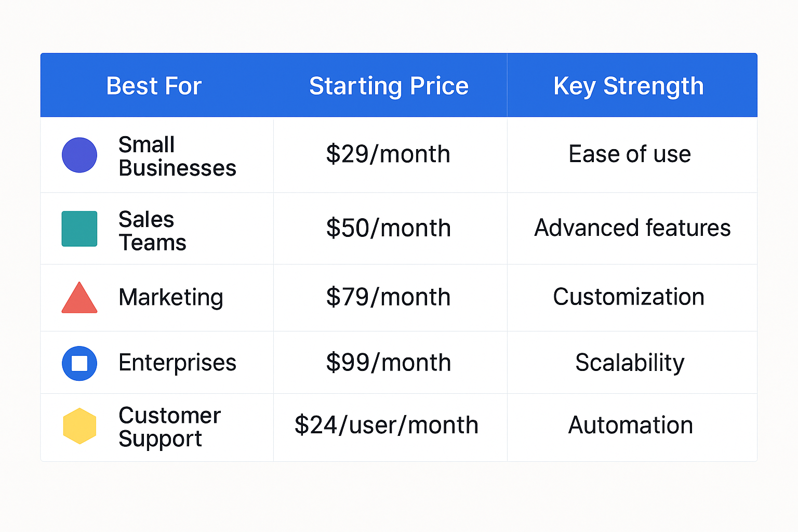Click the Advanced features cell
Screen dimensions: 798x532
[632, 228]
